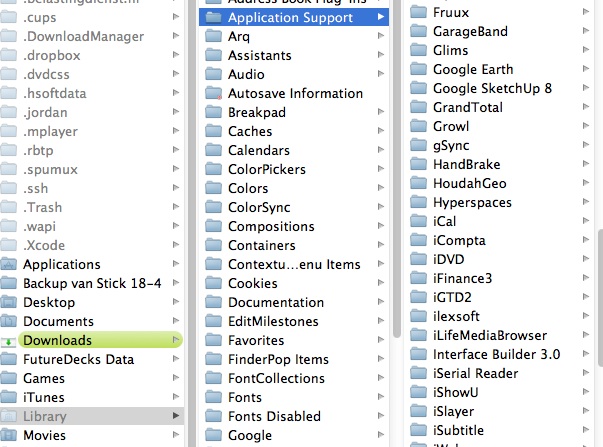Select the iFinance3 folder

tap(500, 278)
